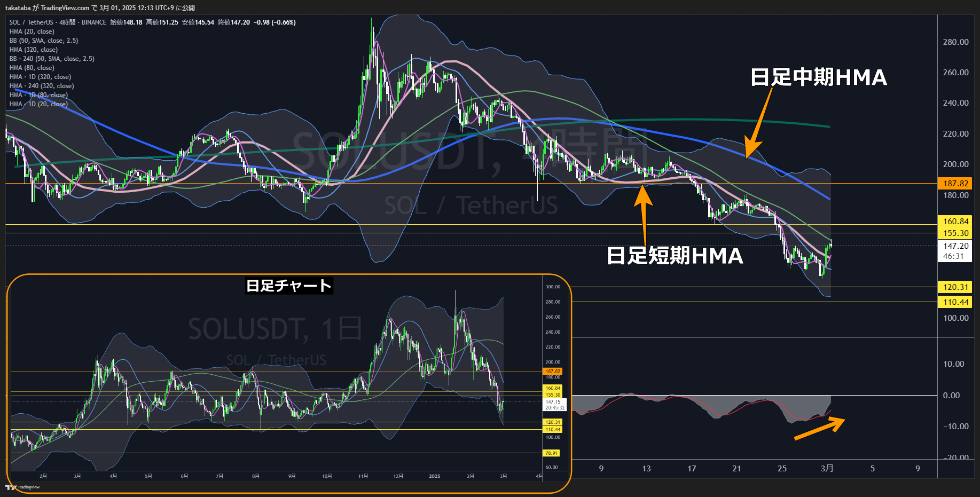Select the 8月 label on inset time axis
Screen dimensions: 980x497
click(256, 476)
